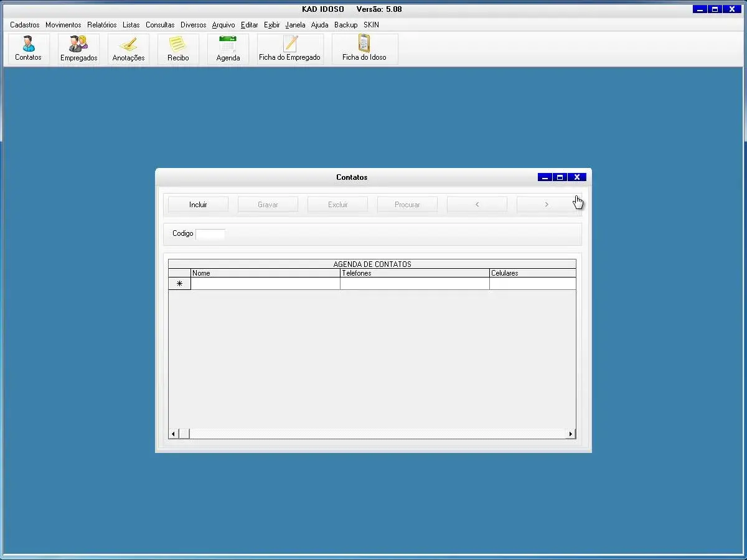The height and width of the screenshot is (560, 747).
Task: Open the Cadastros menu
Action: click(25, 25)
